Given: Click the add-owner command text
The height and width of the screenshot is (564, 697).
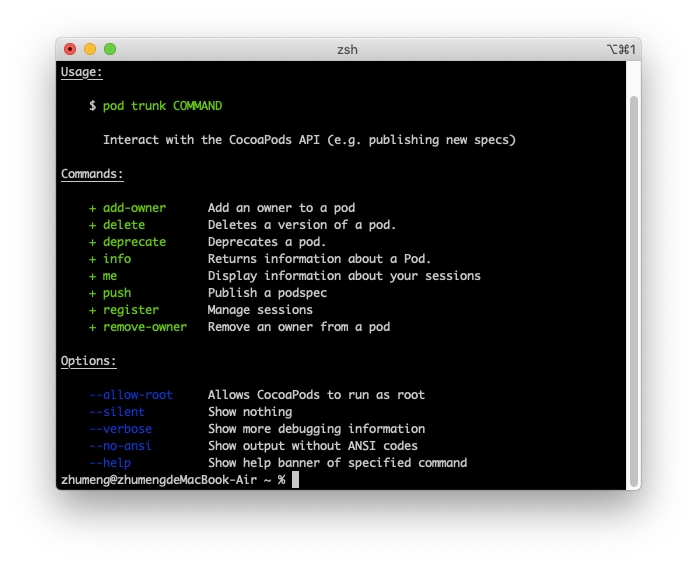Looking at the screenshot, I should point(134,208).
